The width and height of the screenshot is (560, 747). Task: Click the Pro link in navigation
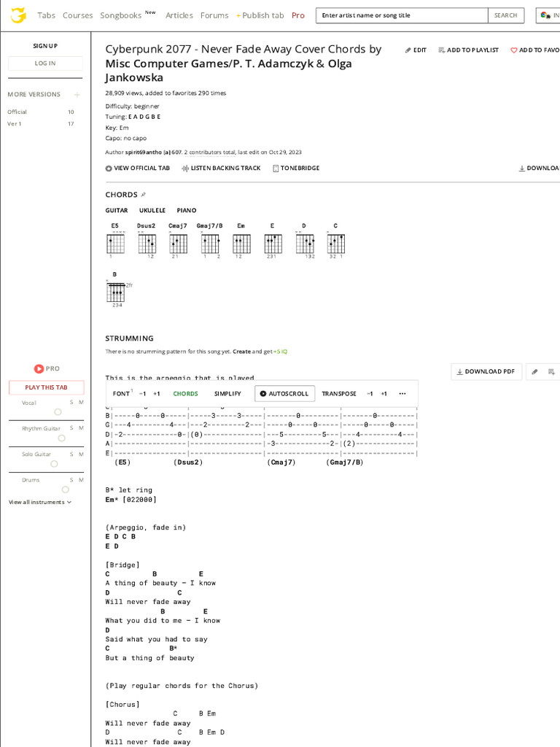pyautogui.click(x=298, y=15)
